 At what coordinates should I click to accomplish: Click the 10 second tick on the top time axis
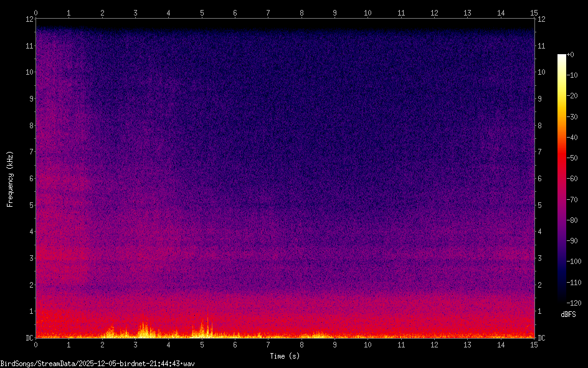click(x=367, y=12)
